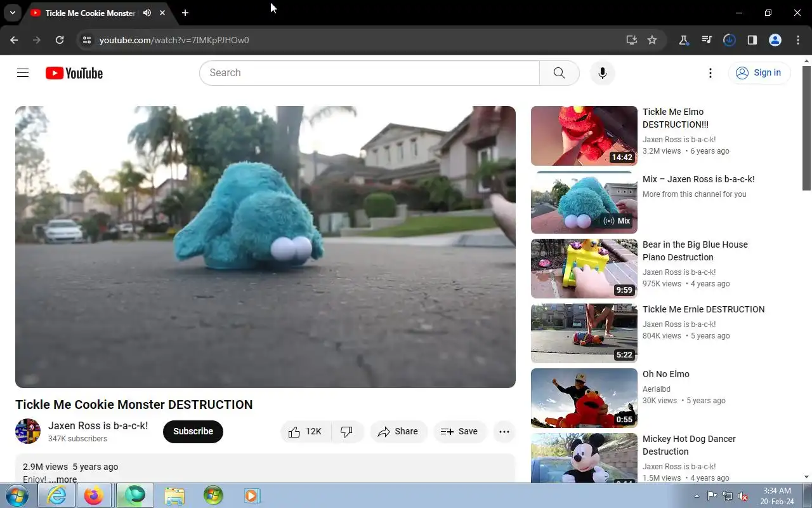
Task: Click the Sign in button
Action: [759, 73]
